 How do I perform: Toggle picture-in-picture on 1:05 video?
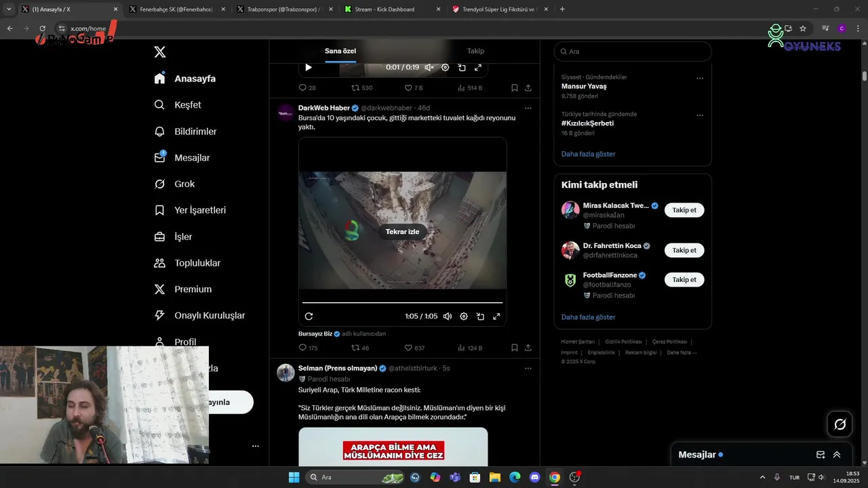[x=480, y=317]
